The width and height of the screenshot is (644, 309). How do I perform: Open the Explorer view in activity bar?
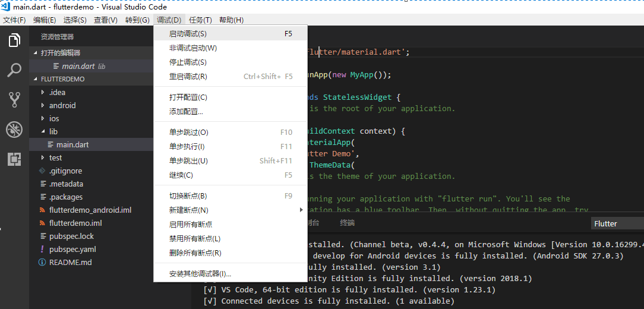coord(14,40)
